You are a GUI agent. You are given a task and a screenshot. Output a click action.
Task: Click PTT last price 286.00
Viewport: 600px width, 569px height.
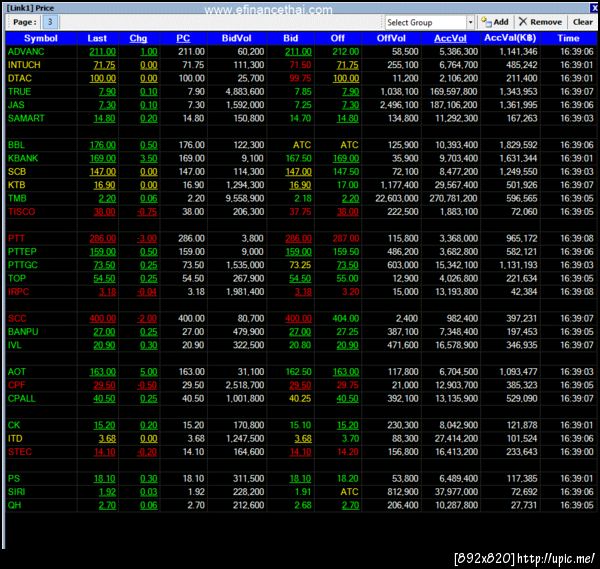pos(103,238)
